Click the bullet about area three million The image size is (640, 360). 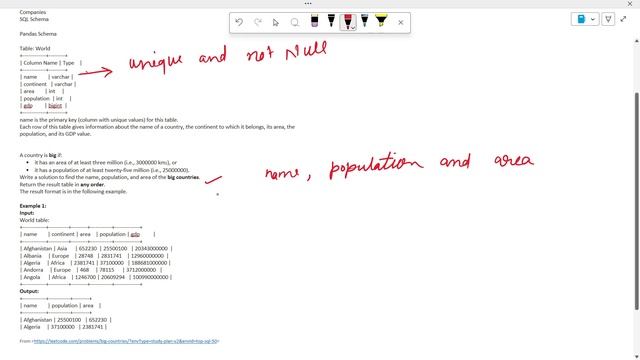click(106, 162)
